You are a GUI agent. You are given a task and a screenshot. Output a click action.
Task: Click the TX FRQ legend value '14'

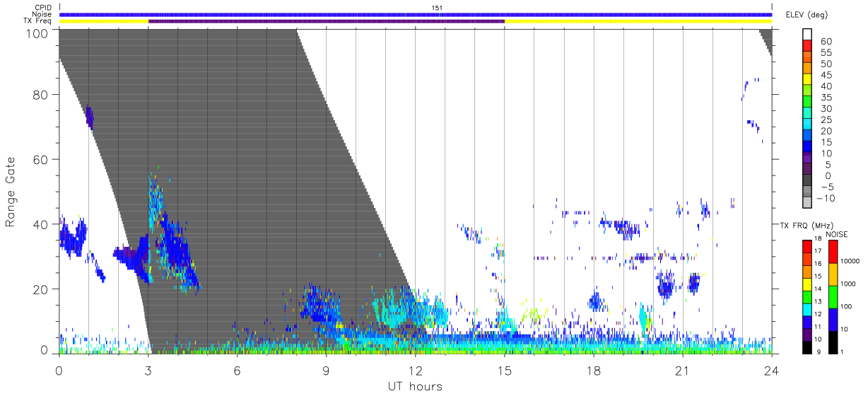[x=818, y=289]
